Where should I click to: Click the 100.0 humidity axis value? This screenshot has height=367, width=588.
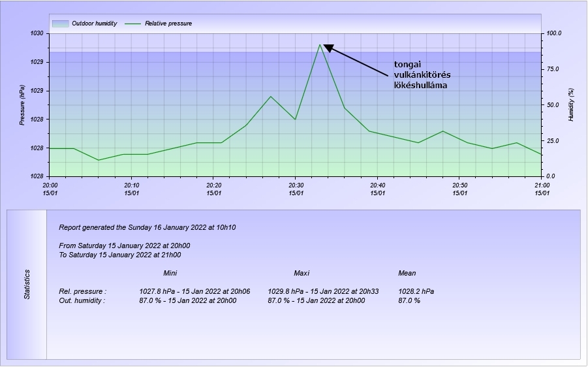[553, 33]
